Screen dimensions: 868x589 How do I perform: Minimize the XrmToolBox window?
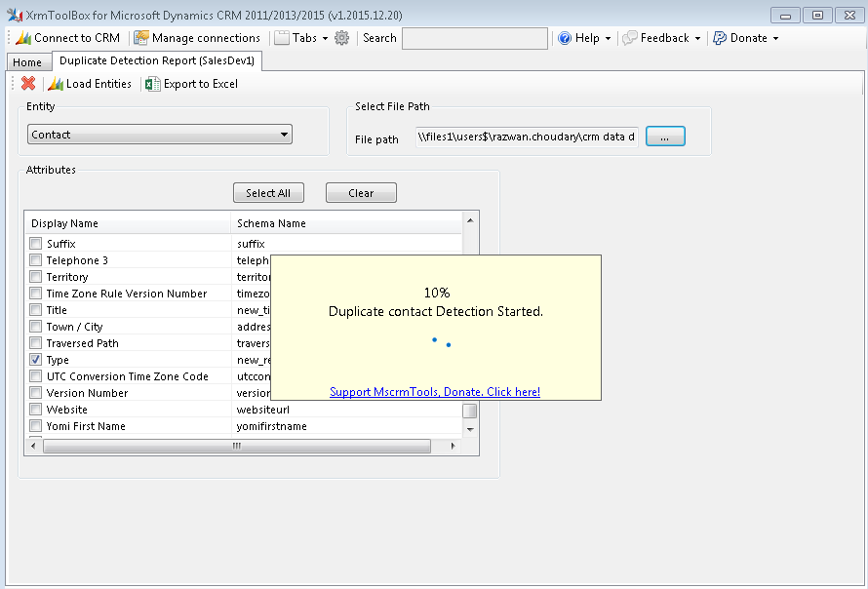(785, 15)
